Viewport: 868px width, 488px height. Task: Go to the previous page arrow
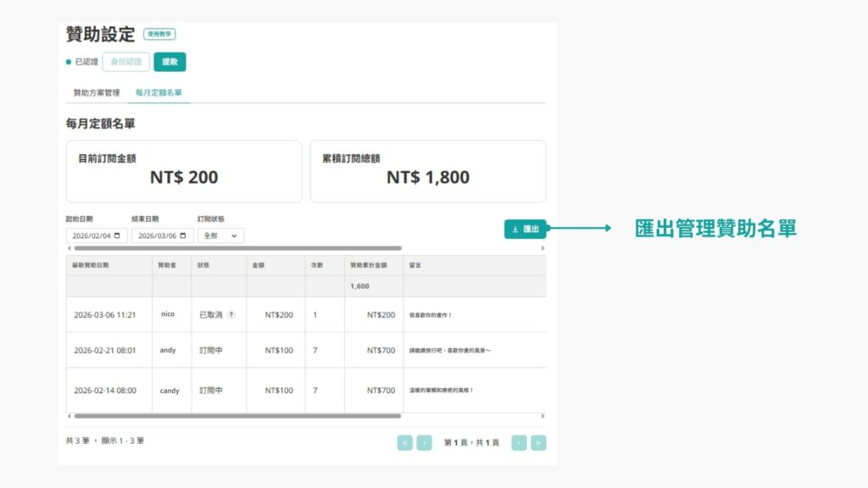[425, 442]
